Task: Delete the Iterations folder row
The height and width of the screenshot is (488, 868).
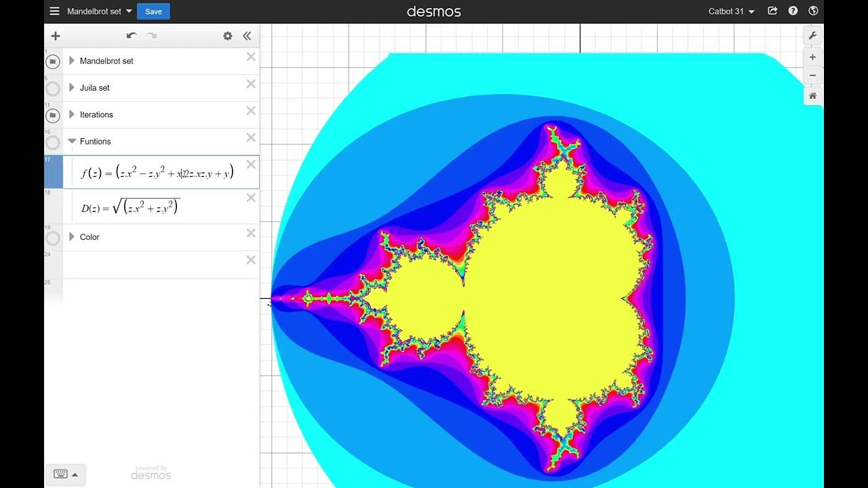Action: click(x=251, y=110)
